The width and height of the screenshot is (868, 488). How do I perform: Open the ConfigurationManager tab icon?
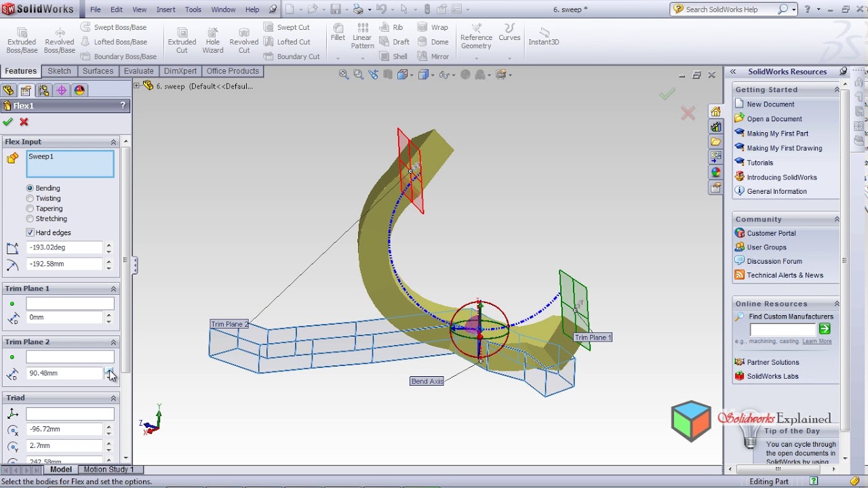44,90
